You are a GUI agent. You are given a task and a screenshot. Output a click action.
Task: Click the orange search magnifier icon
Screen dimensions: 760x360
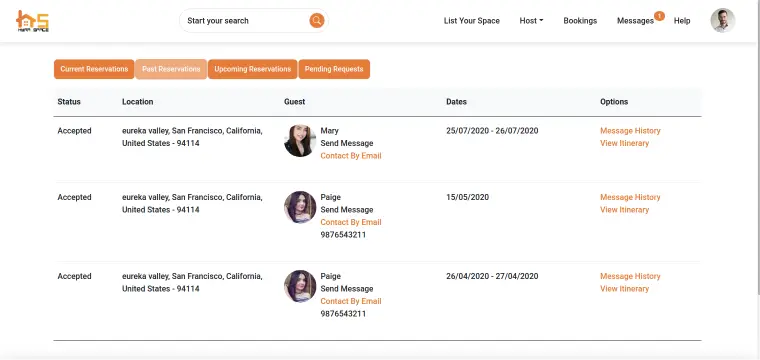(x=317, y=21)
